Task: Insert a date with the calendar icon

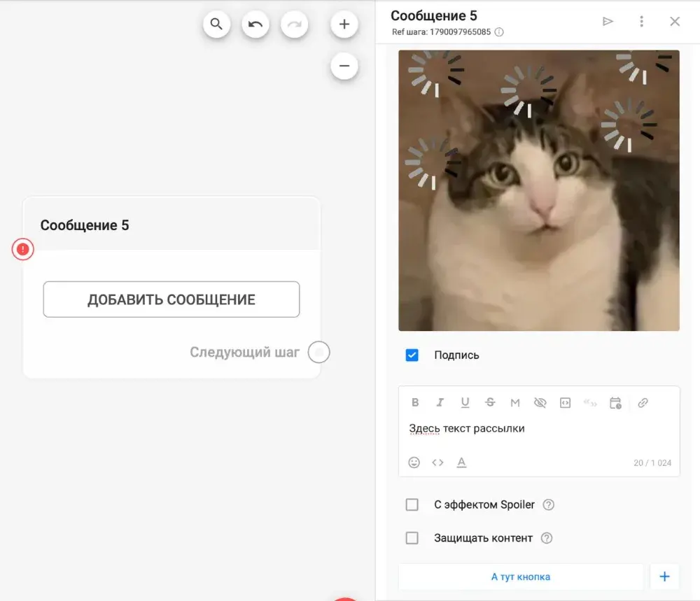Action: pos(615,402)
